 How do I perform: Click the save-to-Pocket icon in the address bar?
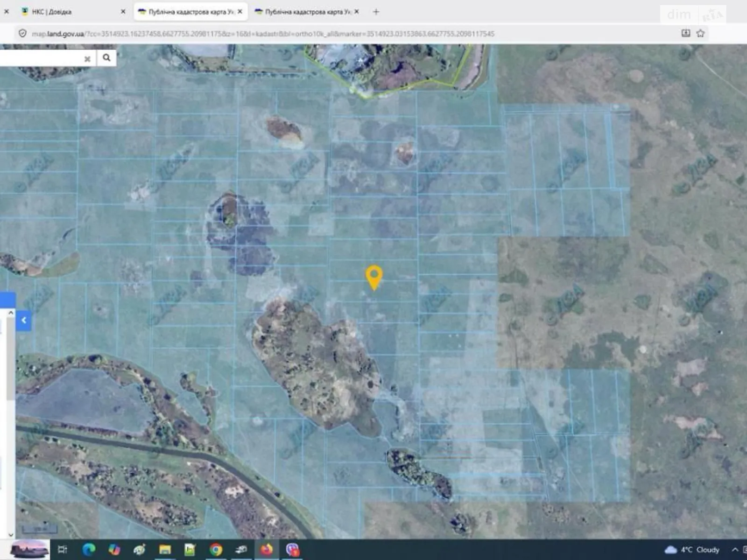(685, 33)
